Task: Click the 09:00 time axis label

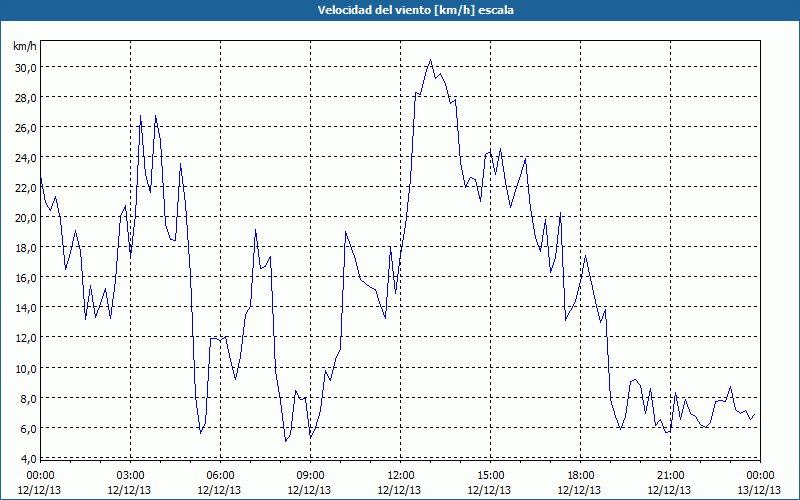Action: [x=310, y=475]
